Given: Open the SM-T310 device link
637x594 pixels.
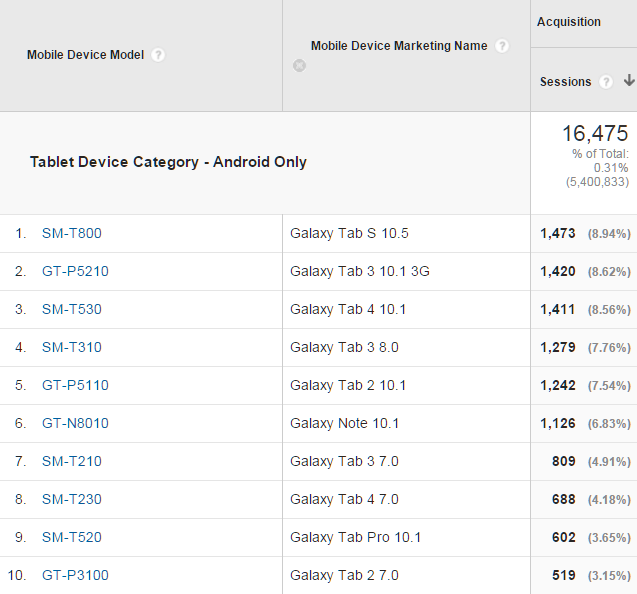Looking at the screenshot, I should click(72, 347).
